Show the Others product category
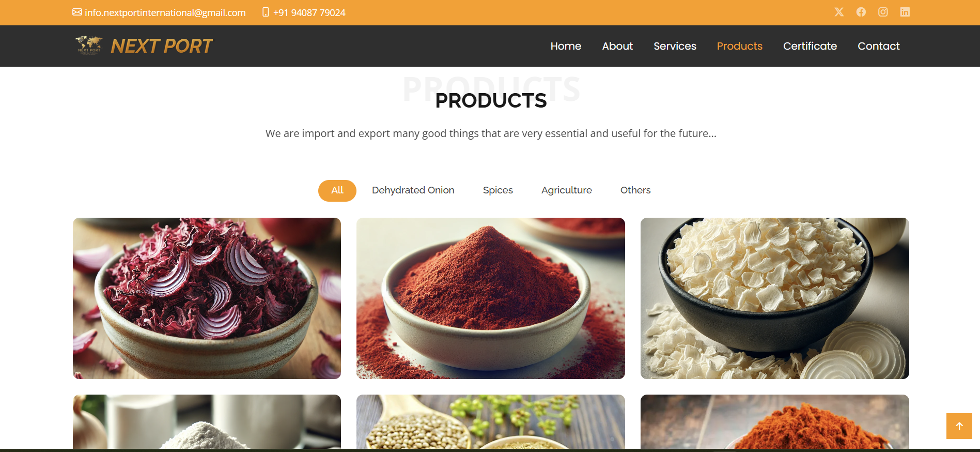 click(635, 190)
